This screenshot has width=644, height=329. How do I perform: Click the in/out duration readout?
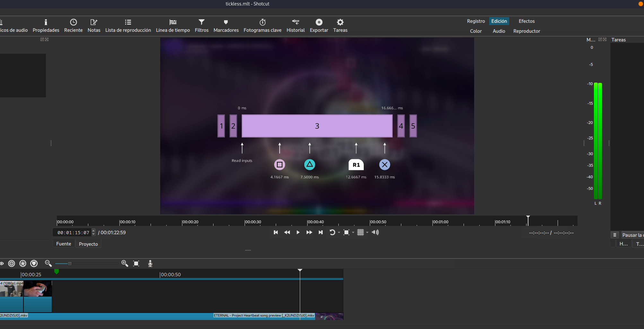tap(551, 233)
